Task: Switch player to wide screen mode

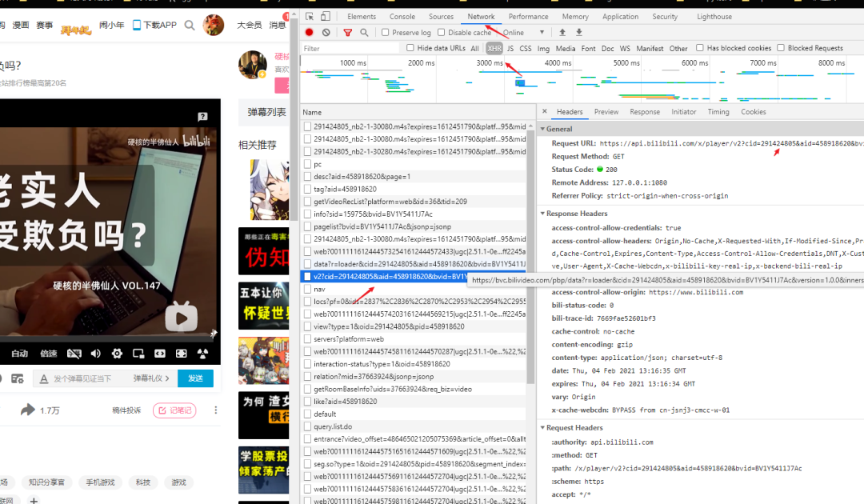Action: (x=160, y=353)
